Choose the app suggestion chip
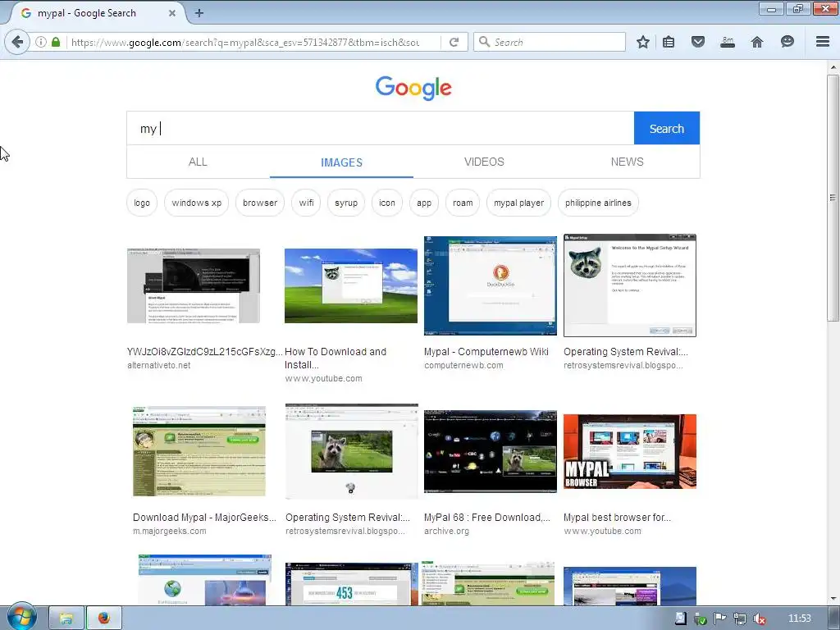Image resolution: width=840 pixels, height=630 pixels. 424,203
